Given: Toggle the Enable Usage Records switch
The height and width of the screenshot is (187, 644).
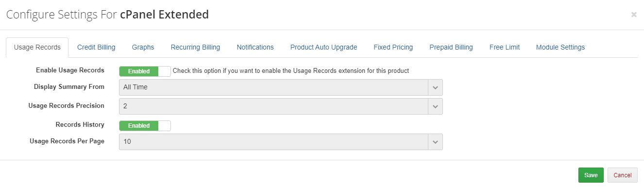Looking at the screenshot, I should (145, 71).
